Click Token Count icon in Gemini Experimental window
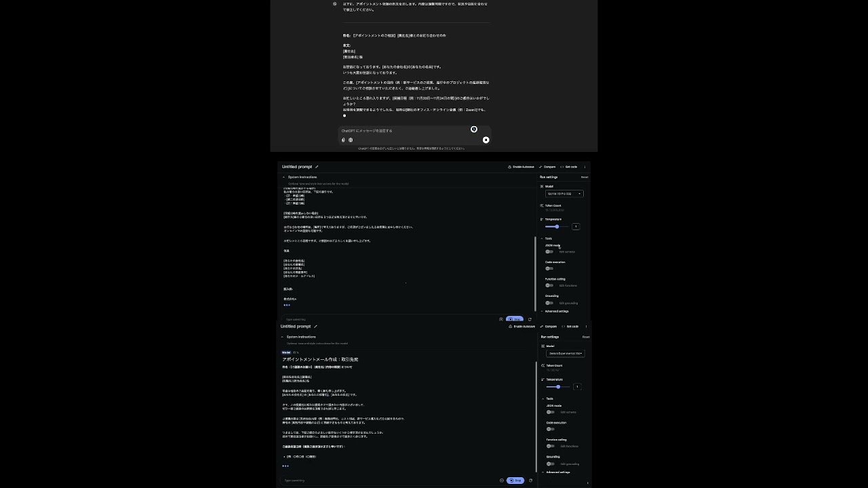Image resolution: width=868 pixels, height=488 pixels. tap(543, 365)
